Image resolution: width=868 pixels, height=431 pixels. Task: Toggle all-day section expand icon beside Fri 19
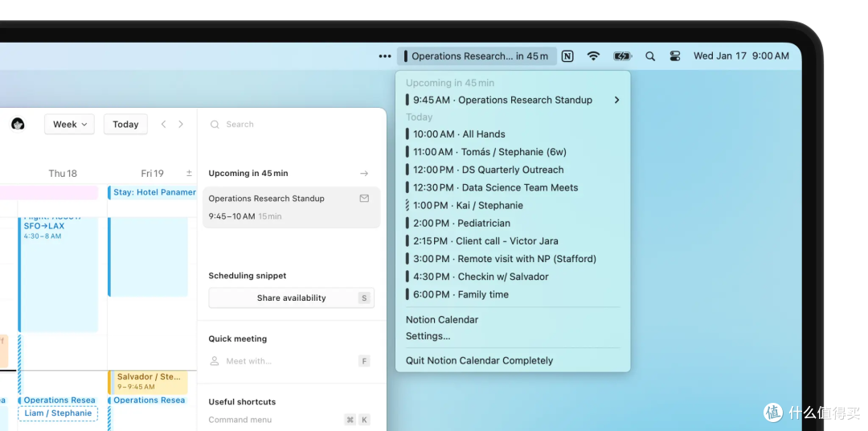point(189,174)
